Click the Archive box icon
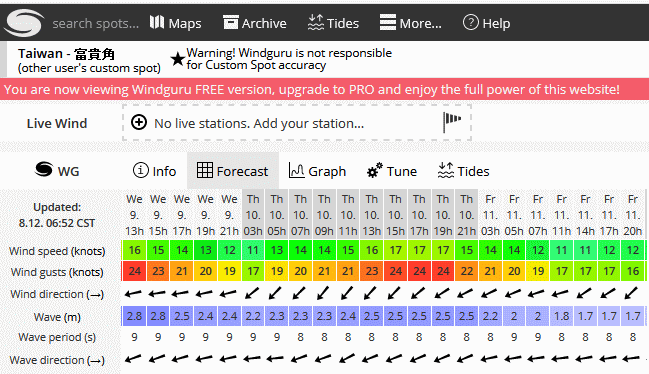649x374 pixels. pos(231,22)
